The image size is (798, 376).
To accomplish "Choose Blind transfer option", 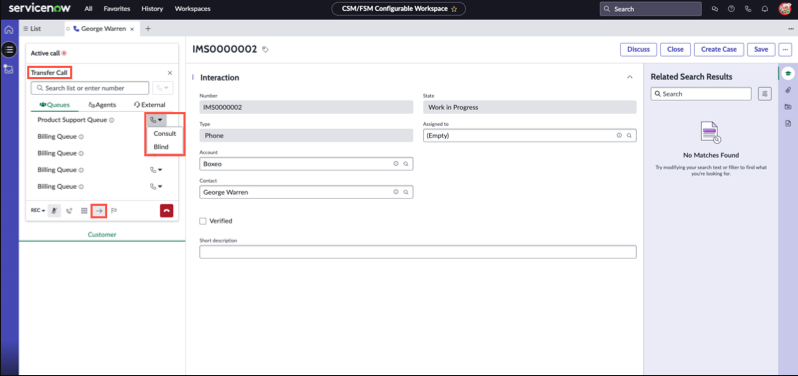I will (x=161, y=147).
